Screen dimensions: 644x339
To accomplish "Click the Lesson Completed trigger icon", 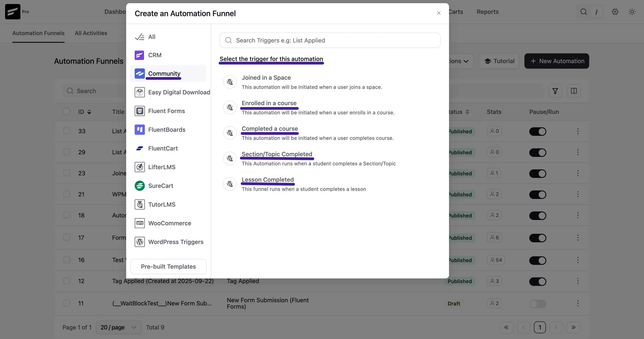I will click(x=230, y=184).
